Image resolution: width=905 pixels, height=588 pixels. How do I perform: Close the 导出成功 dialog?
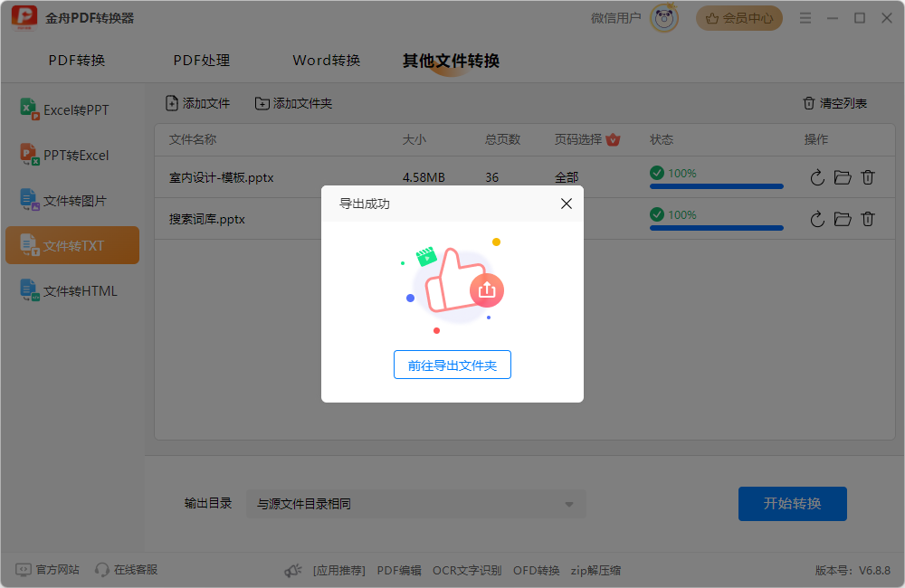pyautogui.click(x=567, y=204)
